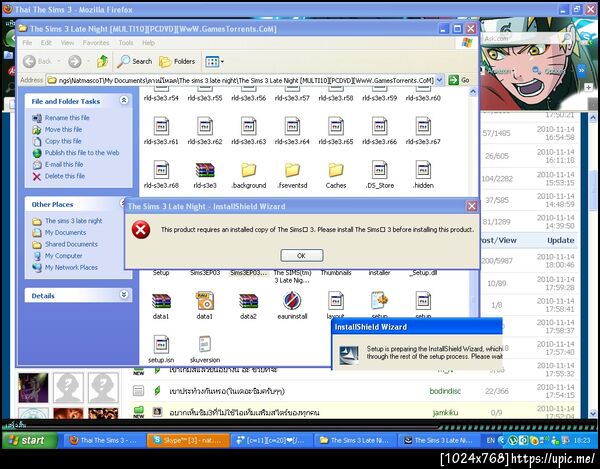Open Shared Documents under Other Places
Screen dimensions: 600x469
coord(71,244)
